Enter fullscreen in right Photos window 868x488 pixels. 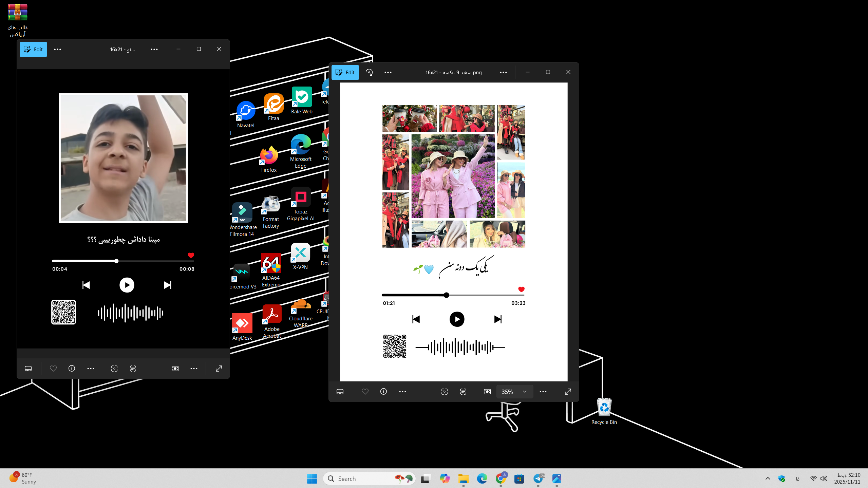[568, 392]
